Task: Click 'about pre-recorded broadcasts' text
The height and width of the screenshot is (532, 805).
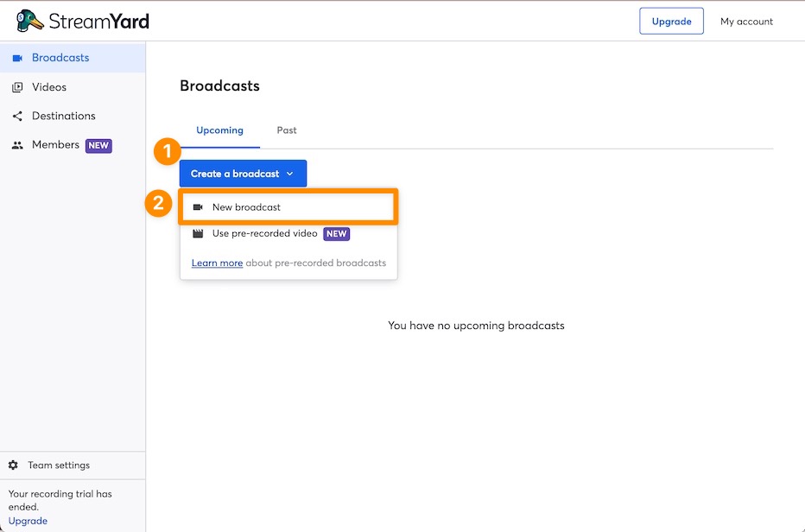Action: pyautogui.click(x=316, y=263)
